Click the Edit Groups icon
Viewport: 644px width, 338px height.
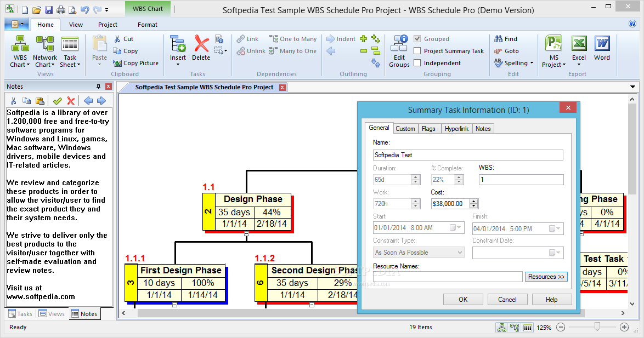[399, 44]
